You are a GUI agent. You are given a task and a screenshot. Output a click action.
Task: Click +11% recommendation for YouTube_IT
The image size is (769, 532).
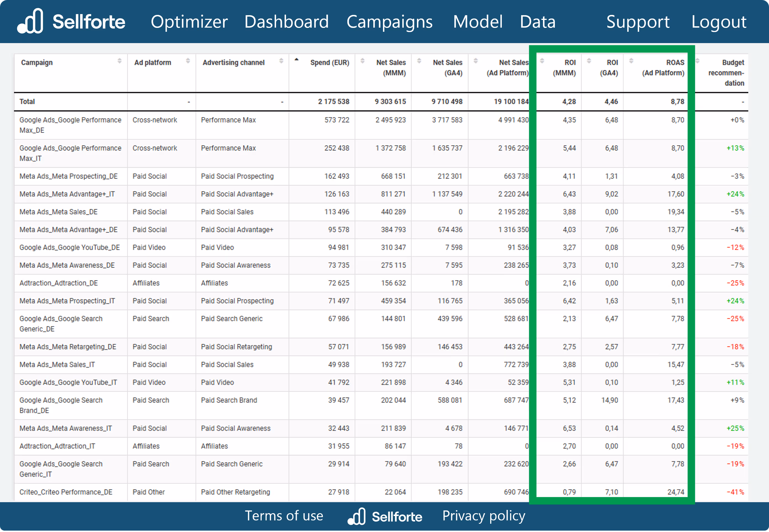735,383
